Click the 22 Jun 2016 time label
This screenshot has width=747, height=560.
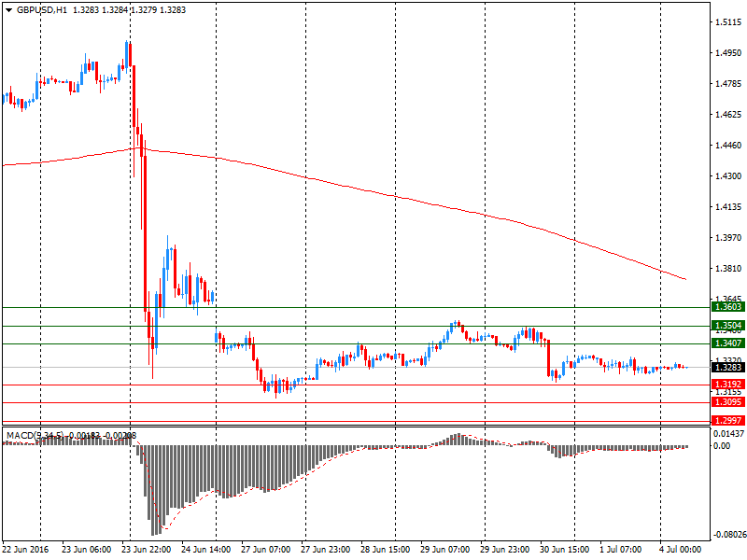tap(25, 550)
